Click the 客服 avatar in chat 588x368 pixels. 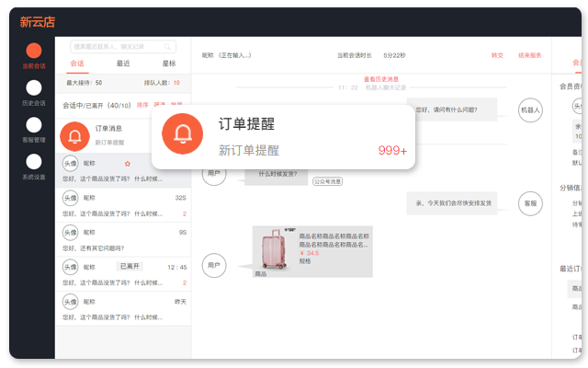(530, 202)
